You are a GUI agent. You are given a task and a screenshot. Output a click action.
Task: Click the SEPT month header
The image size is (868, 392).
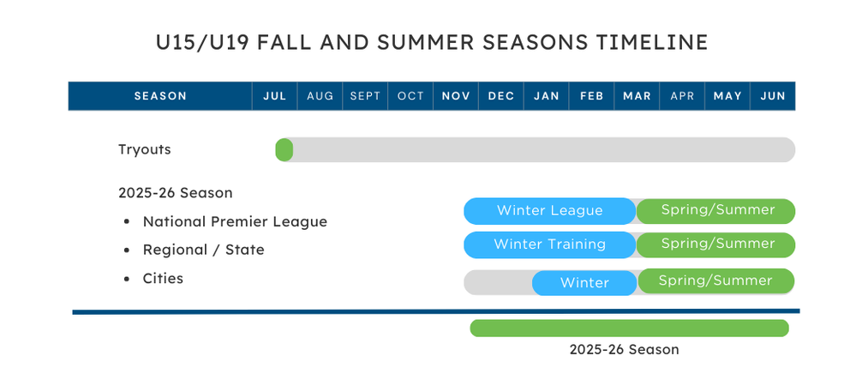[365, 96]
